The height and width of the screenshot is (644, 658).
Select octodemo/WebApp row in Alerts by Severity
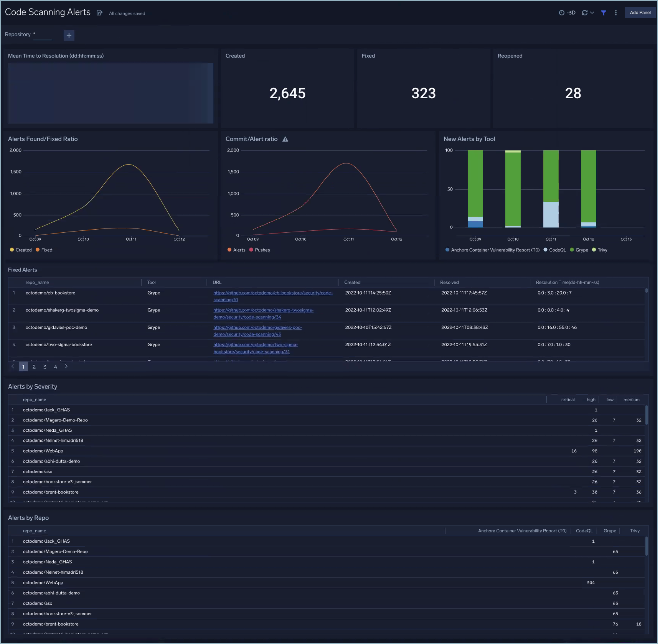[327, 451]
